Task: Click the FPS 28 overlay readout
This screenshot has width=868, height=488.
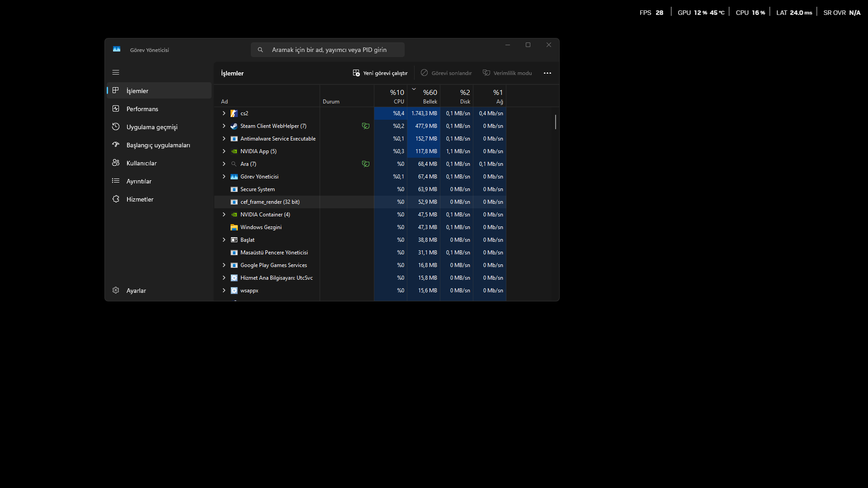Action: click(x=651, y=13)
